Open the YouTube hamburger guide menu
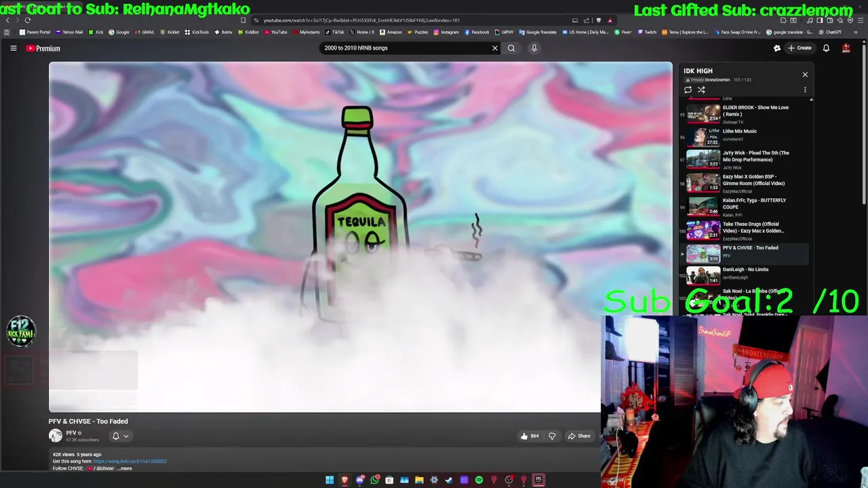The width and height of the screenshot is (868, 488). click(13, 48)
